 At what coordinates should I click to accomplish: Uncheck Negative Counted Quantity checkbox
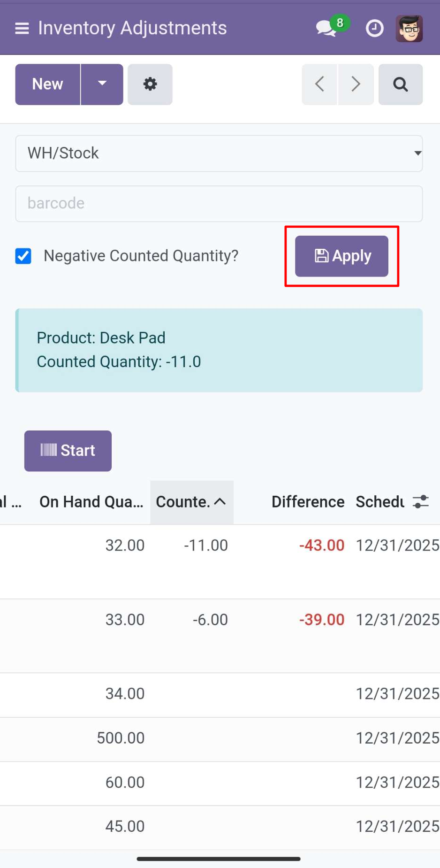[23, 256]
